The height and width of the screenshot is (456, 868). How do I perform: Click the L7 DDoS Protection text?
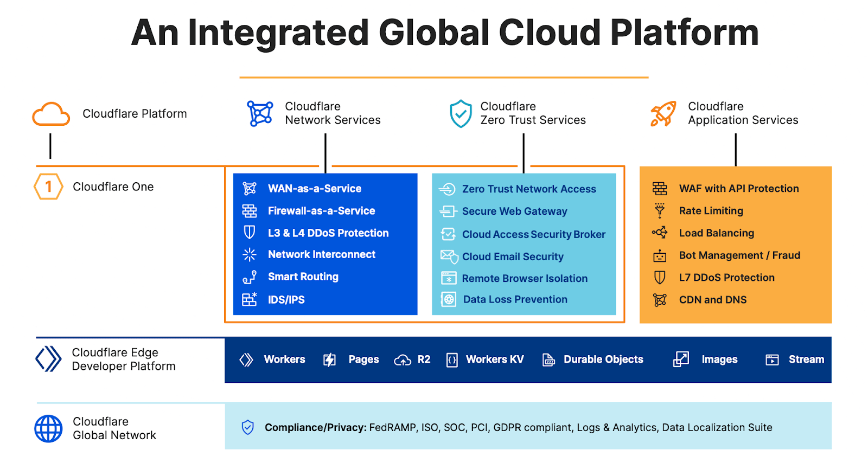pyautogui.click(x=727, y=278)
